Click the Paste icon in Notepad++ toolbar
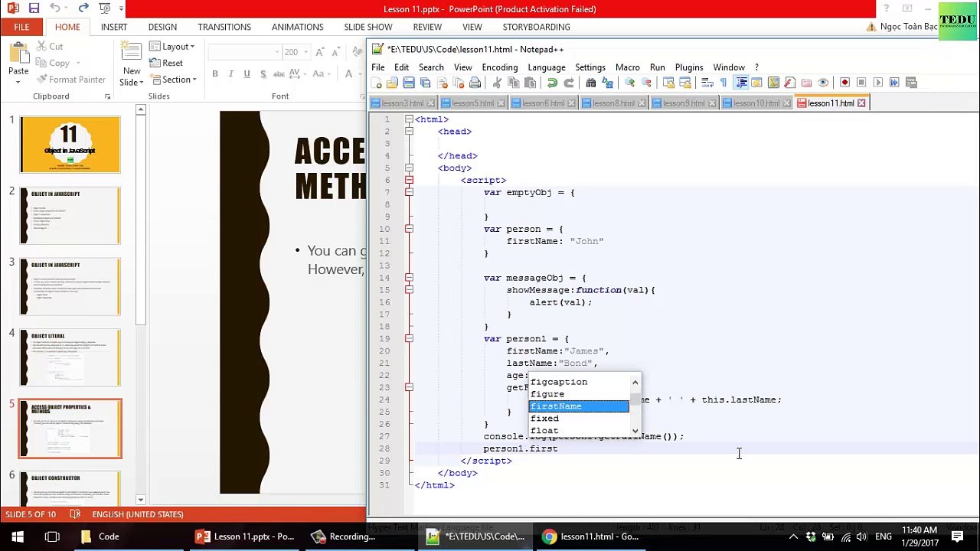 click(x=530, y=83)
